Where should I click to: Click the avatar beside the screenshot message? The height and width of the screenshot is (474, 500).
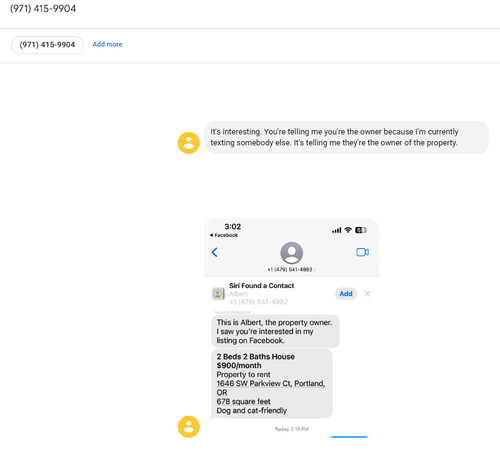[189, 427]
